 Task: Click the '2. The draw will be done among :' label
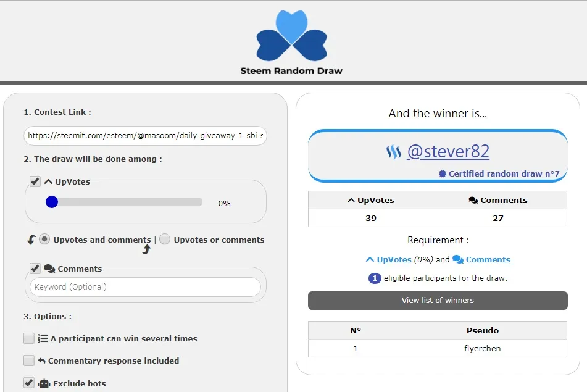click(93, 159)
